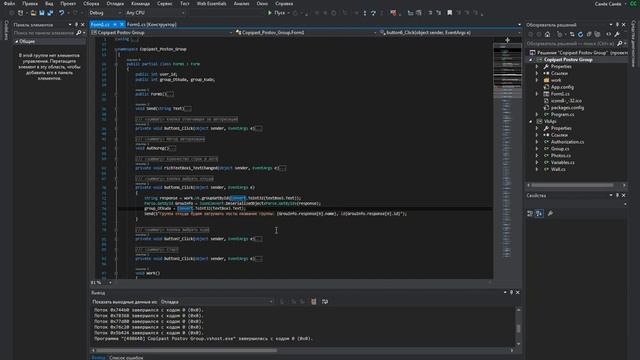
Task: Click the New Project toolbar icon
Action: [x=20, y=13]
